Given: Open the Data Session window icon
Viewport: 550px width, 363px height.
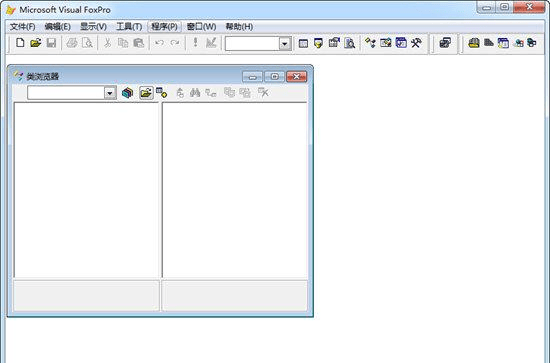Looking at the screenshot, I should point(318,43).
